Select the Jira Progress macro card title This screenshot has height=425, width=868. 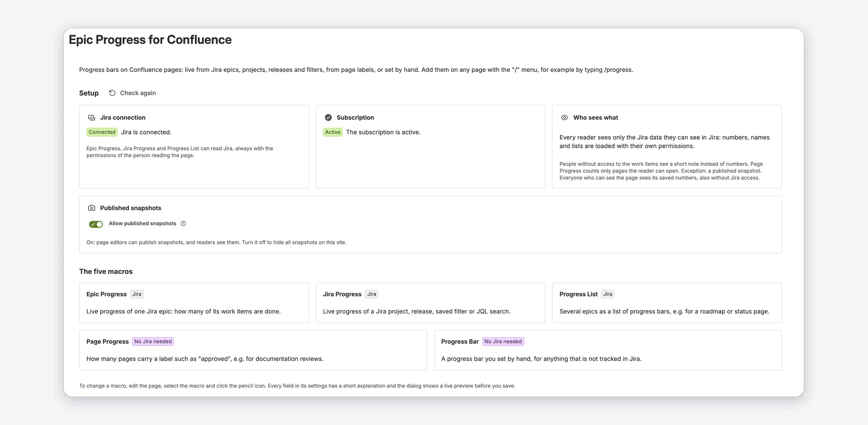click(x=342, y=294)
